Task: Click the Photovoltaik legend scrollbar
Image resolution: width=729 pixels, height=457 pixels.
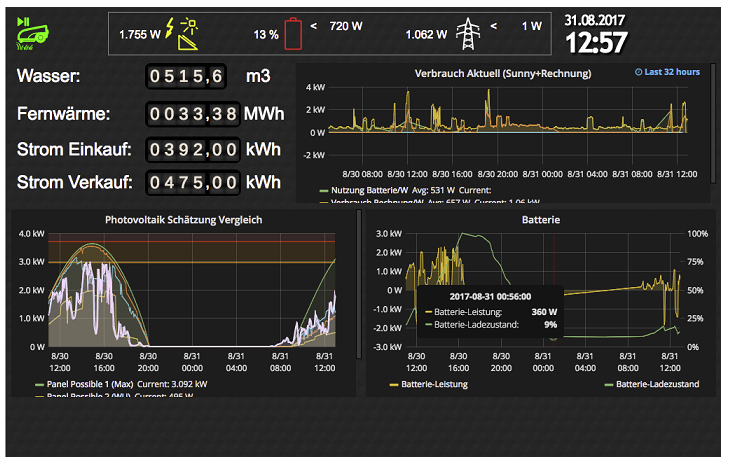Action: tap(358, 284)
